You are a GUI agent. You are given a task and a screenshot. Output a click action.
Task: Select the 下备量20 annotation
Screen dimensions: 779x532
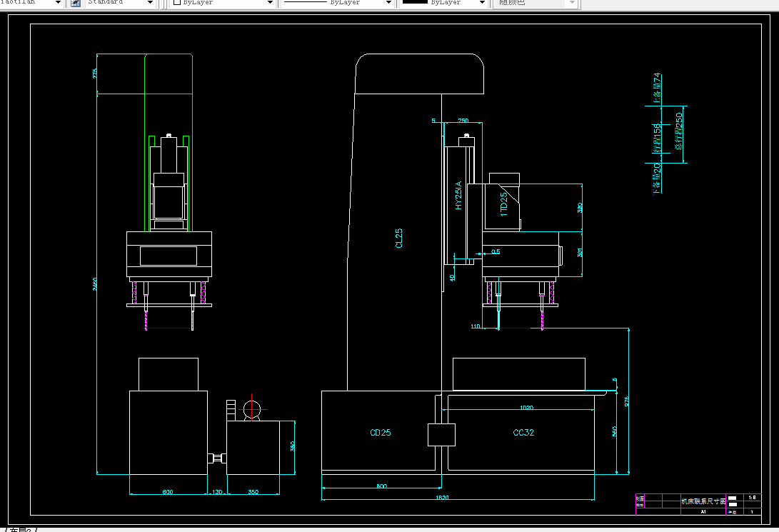click(657, 179)
